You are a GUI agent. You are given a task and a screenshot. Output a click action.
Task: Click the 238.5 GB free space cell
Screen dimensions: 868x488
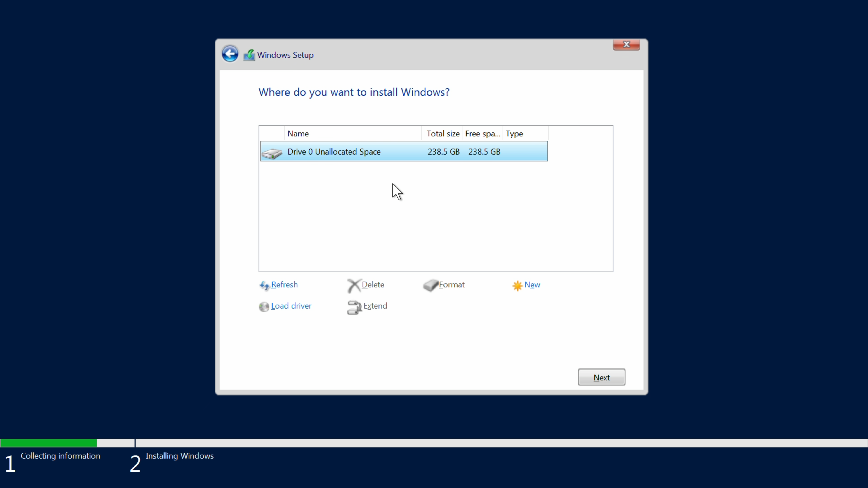(x=484, y=152)
